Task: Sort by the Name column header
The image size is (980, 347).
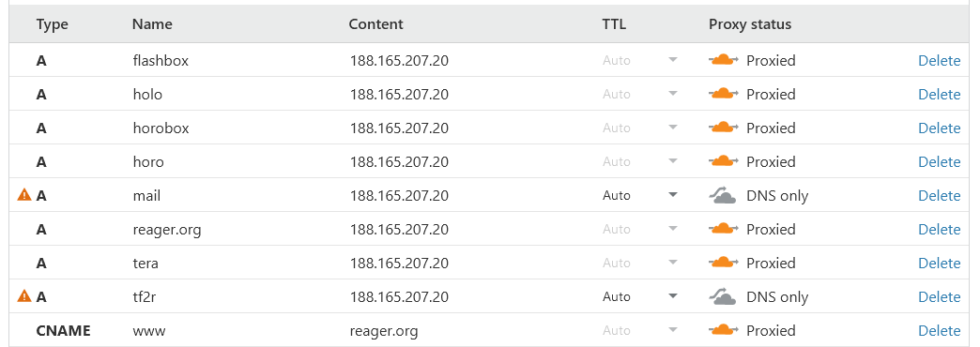Action: [x=152, y=24]
